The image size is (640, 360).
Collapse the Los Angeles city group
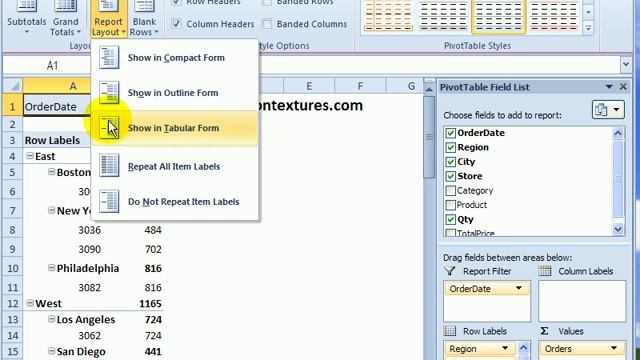click(51, 318)
